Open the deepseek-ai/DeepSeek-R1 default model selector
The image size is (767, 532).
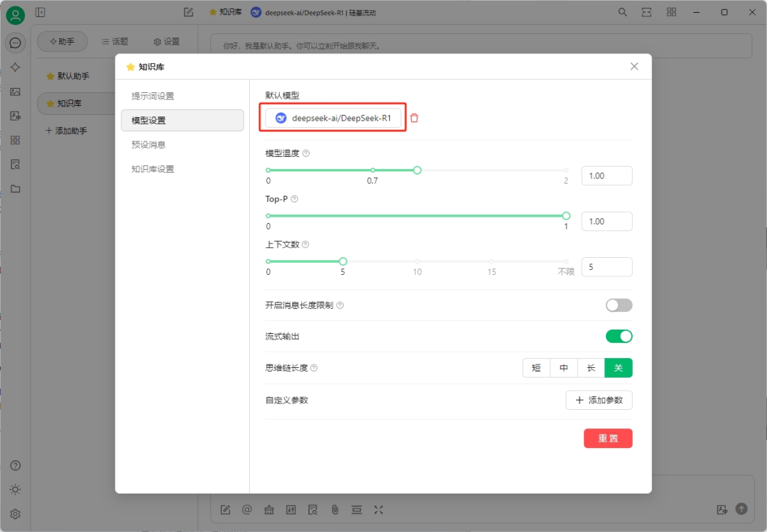[x=333, y=118]
